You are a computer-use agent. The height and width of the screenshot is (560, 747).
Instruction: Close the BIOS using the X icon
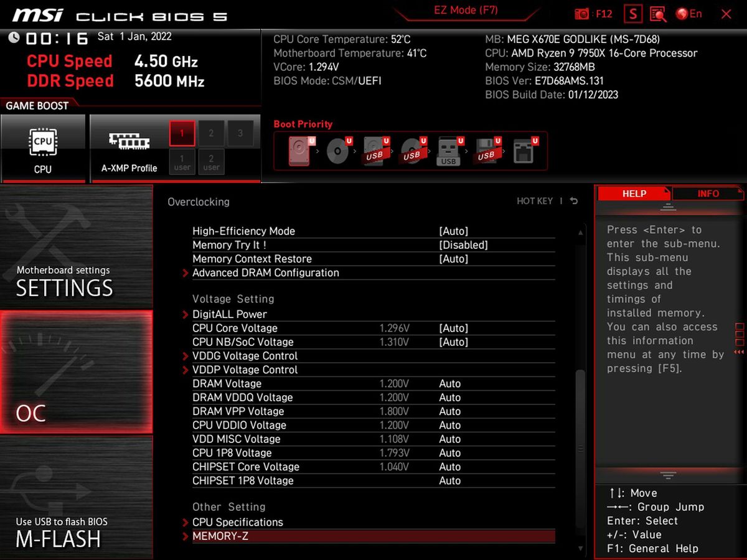click(x=726, y=14)
